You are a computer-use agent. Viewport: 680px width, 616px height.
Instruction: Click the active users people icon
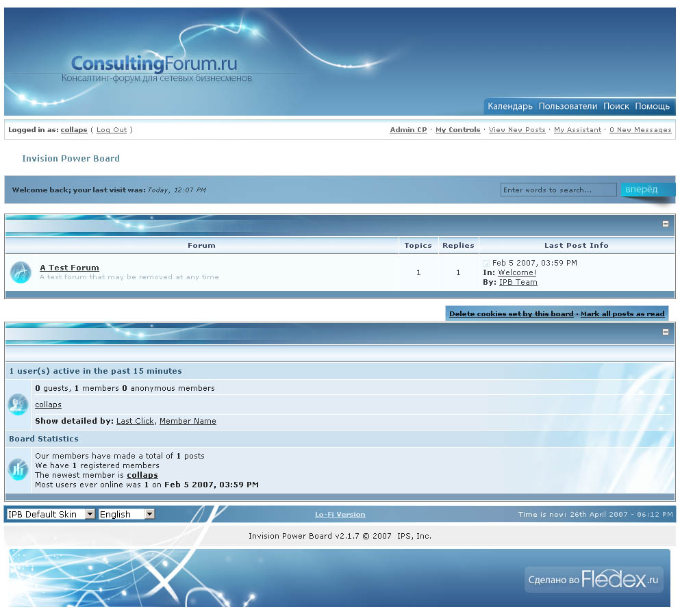(x=18, y=404)
